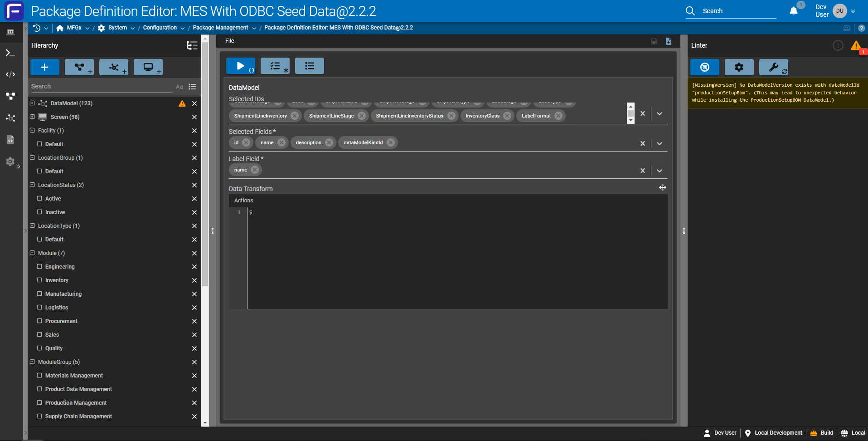Click the Linter wrench fix button
This screenshot has height=441, width=868.
tap(774, 67)
